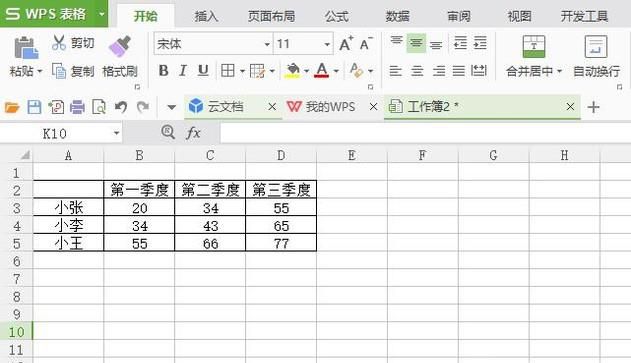This screenshot has height=363, width=631.
Task: Click the clear formatting eraser icon
Action: (356, 70)
